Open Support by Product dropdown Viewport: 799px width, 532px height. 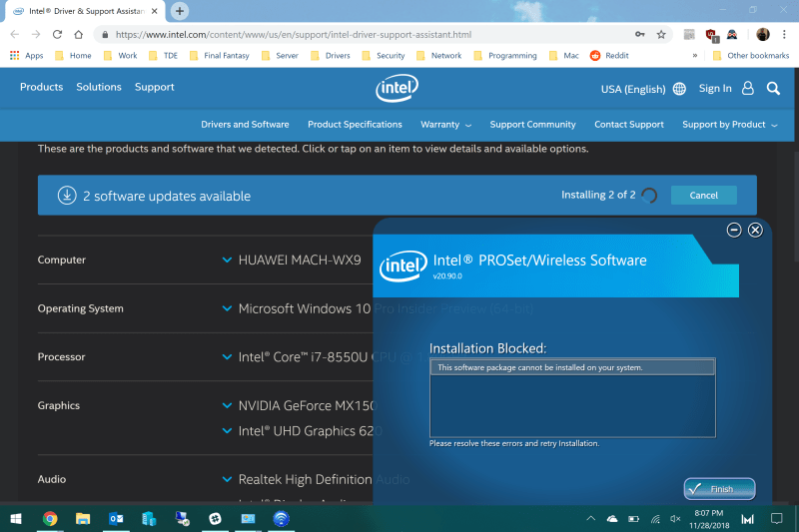[730, 124]
